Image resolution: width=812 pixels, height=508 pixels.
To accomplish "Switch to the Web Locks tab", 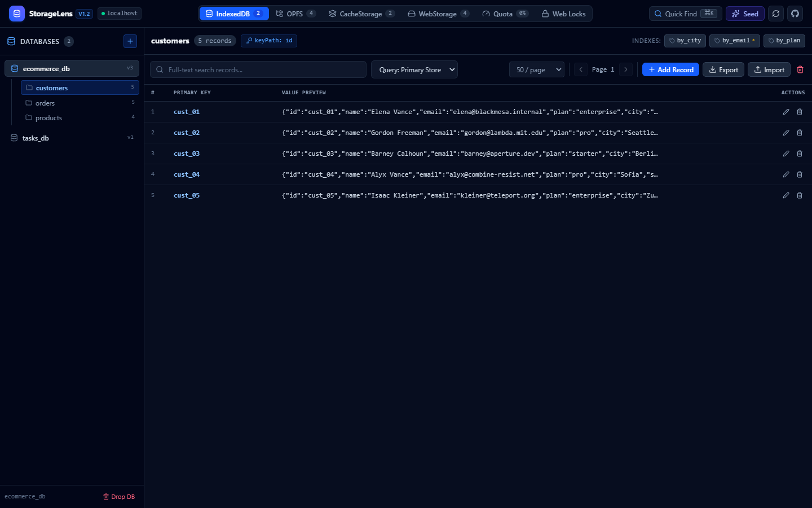I will (x=563, y=14).
